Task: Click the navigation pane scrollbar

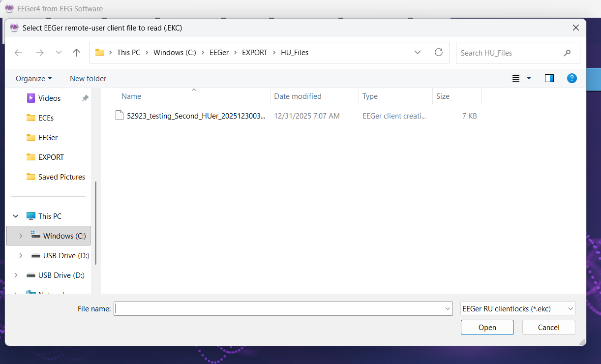Action: [96, 223]
